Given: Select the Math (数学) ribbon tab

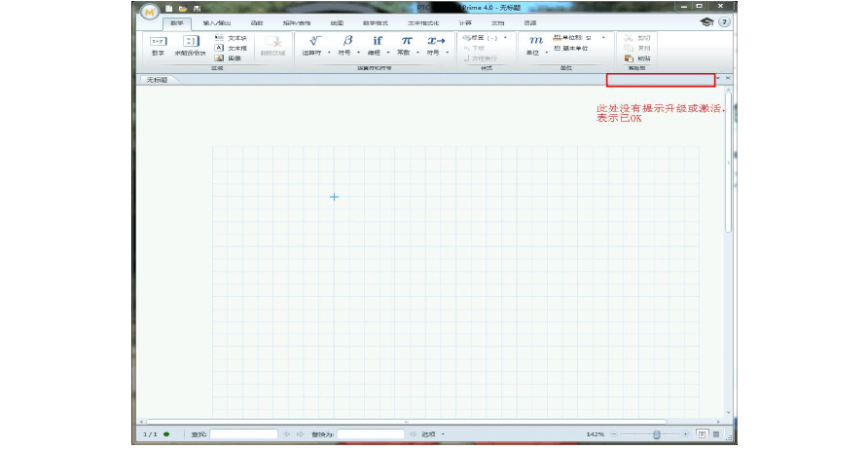Looking at the screenshot, I should (x=176, y=23).
